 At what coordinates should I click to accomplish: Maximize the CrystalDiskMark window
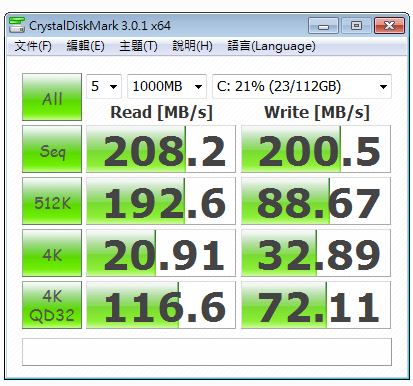(x=356, y=26)
